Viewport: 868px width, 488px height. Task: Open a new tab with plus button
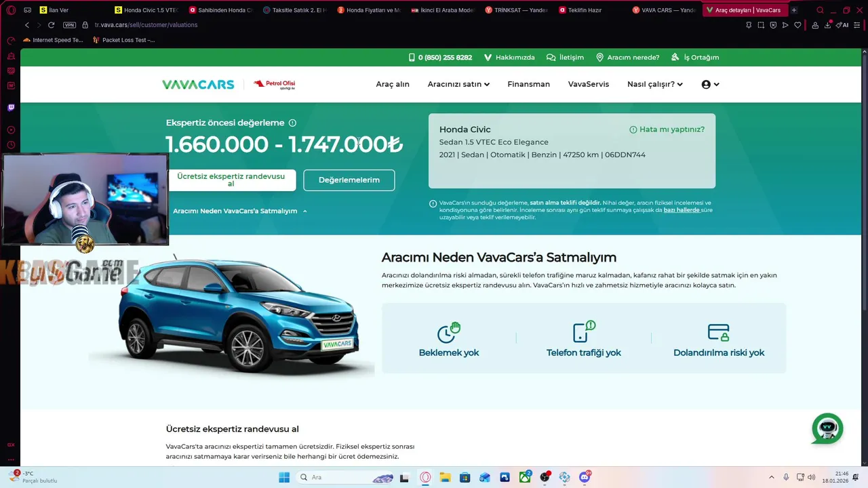tap(794, 10)
